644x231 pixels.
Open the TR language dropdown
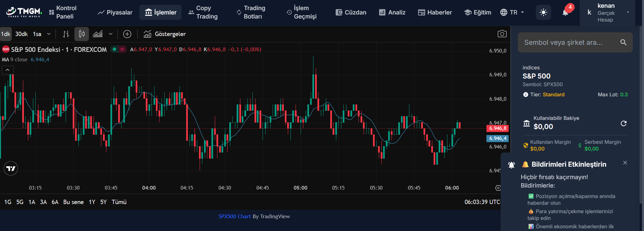512,12
